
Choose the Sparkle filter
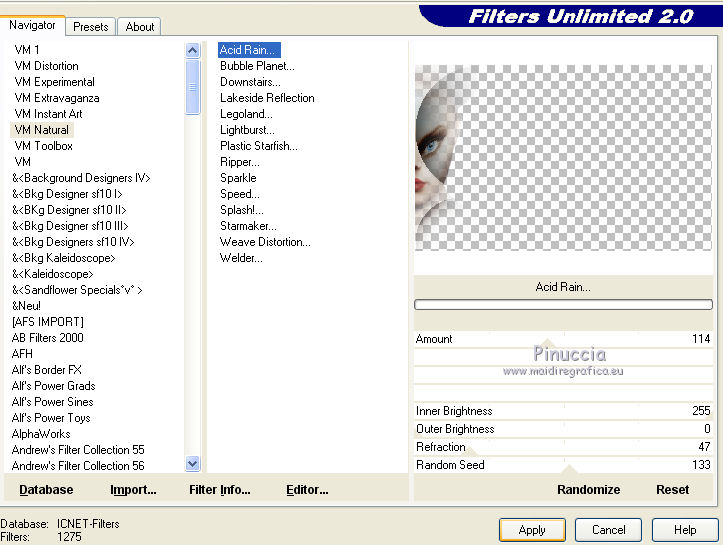pyautogui.click(x=238, y=178)
